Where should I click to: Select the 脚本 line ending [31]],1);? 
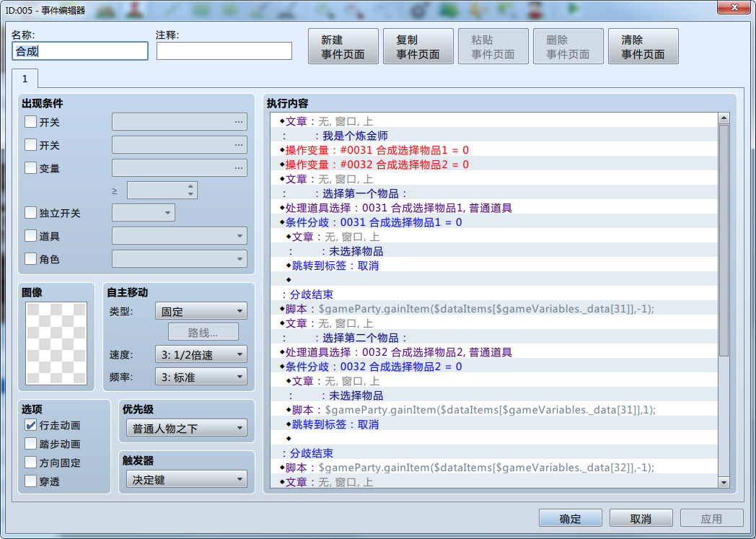click(x=494, y=410)
